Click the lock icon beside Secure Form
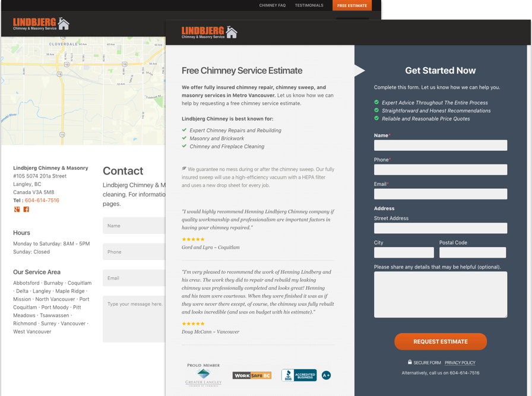 [x=410, y=362]
